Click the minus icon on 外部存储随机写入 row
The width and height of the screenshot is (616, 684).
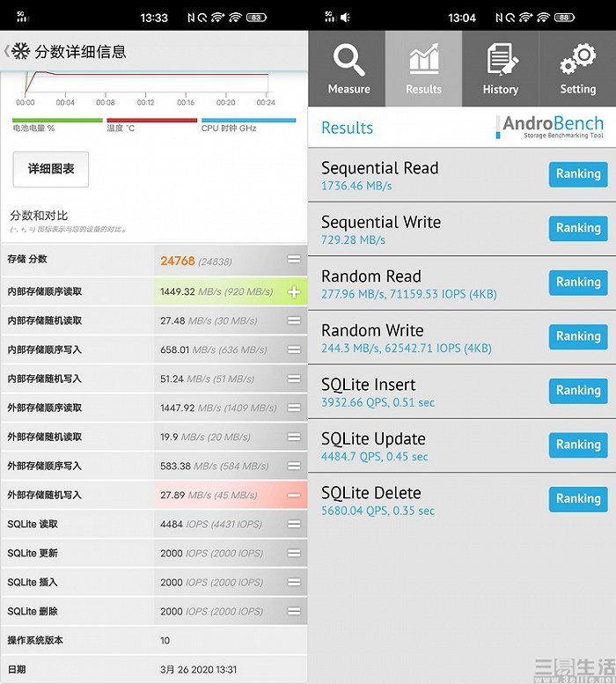pos(294,495)
